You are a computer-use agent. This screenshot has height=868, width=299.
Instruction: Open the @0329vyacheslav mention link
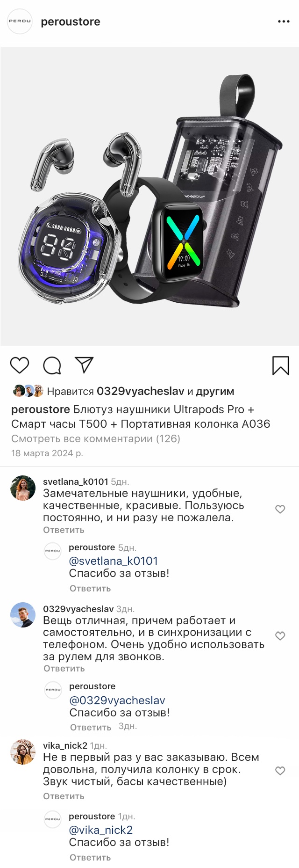coord(117,700)
